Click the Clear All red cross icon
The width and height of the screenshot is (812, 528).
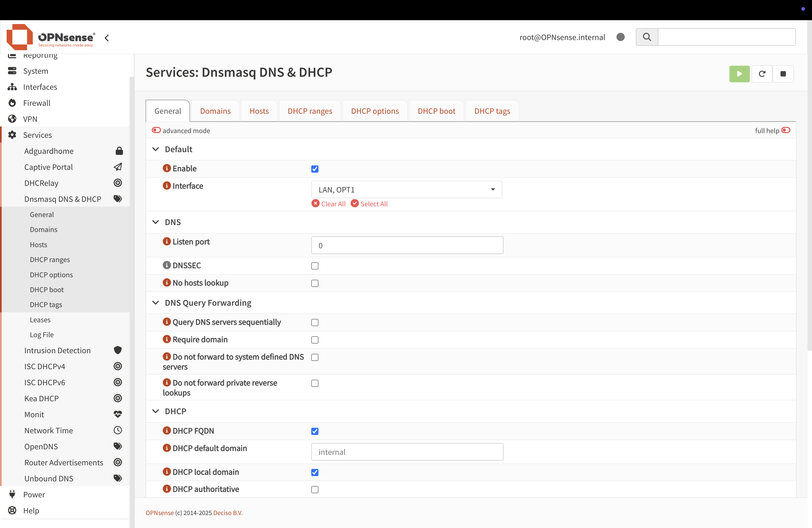point(315,203)
